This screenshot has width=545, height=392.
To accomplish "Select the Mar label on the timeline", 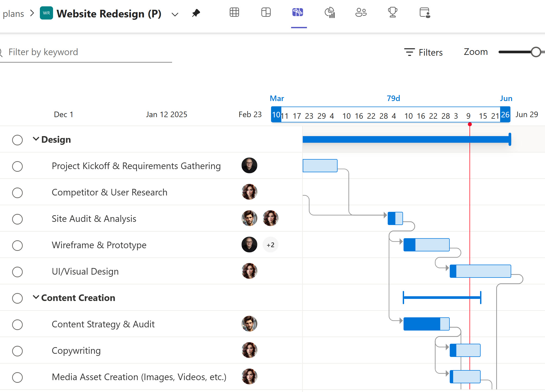I will click(x=277, y=98).
